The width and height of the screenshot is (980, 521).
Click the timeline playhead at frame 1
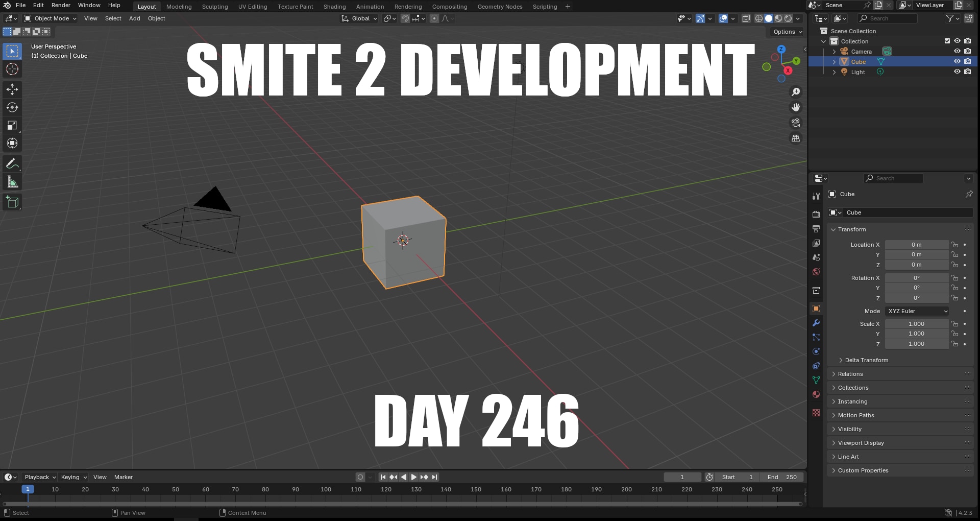point(28,489)
